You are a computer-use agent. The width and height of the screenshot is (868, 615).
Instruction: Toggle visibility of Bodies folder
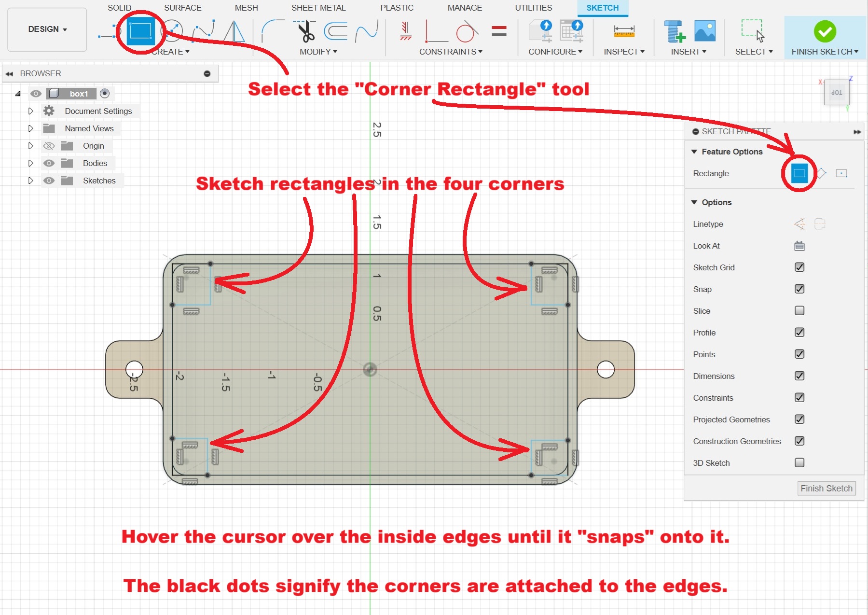49,163
